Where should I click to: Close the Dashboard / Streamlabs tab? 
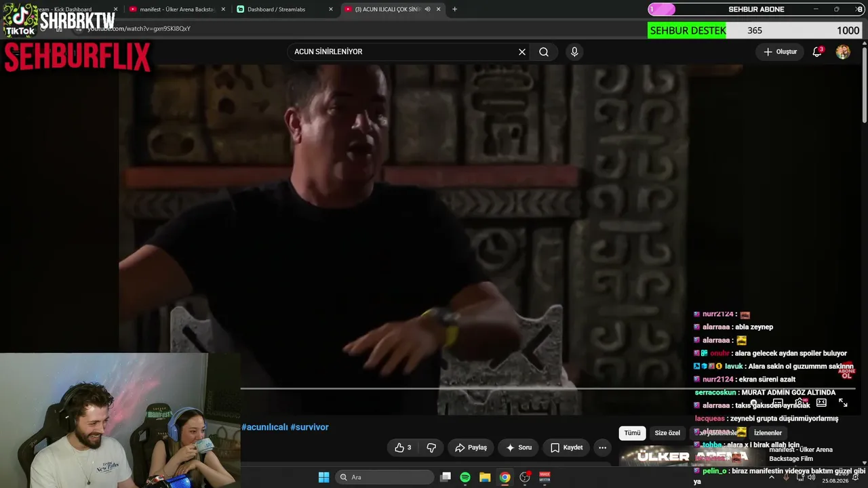coord(331,9)
